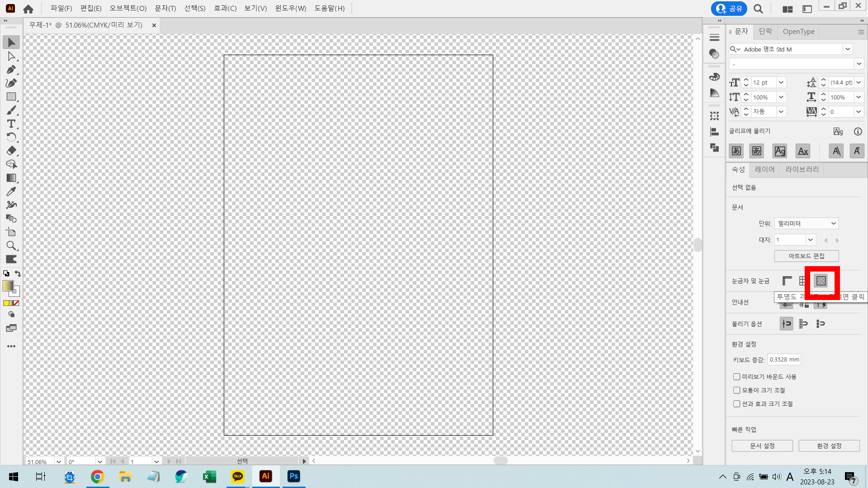Select the Direct Selection tool
This screenshot has height=488, width=868.
click(11, 56)
